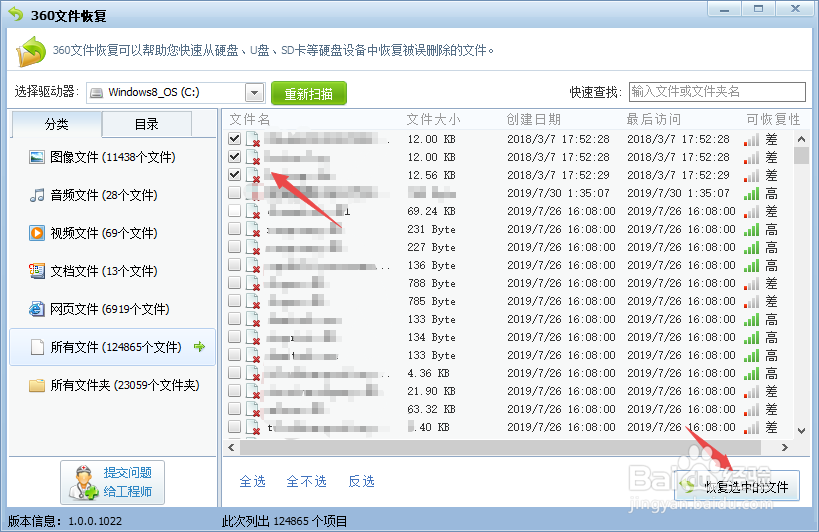Click the 全选 select all link
Image resolution: width=819 pixels, height=532 pixels.
coord(252,481)
